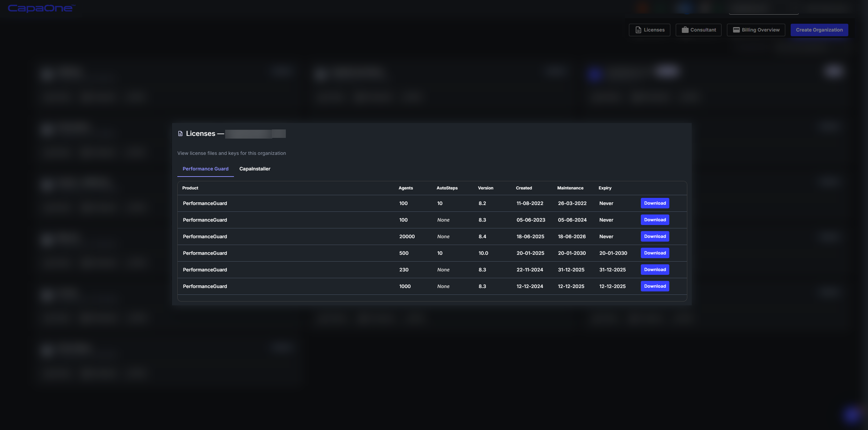Download the 1000 agents license
Screen dimensions: 868x430
[655, 286]
